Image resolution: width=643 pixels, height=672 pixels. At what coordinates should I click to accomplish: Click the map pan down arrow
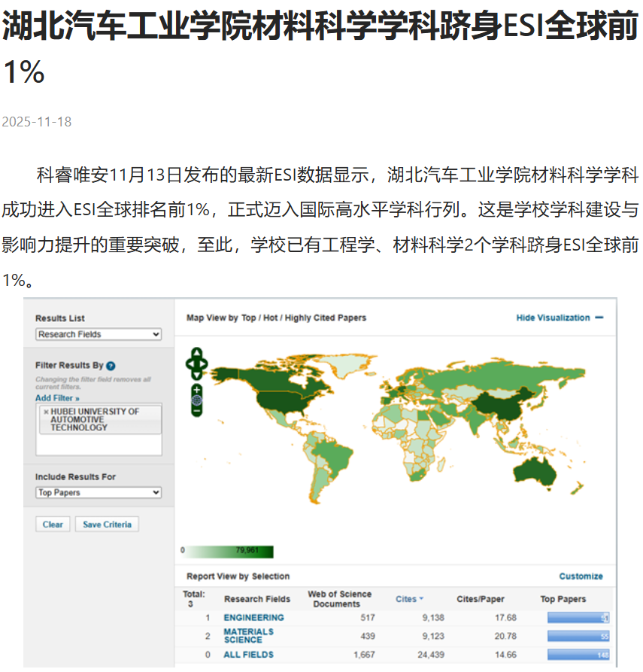(x=197, y=375)
